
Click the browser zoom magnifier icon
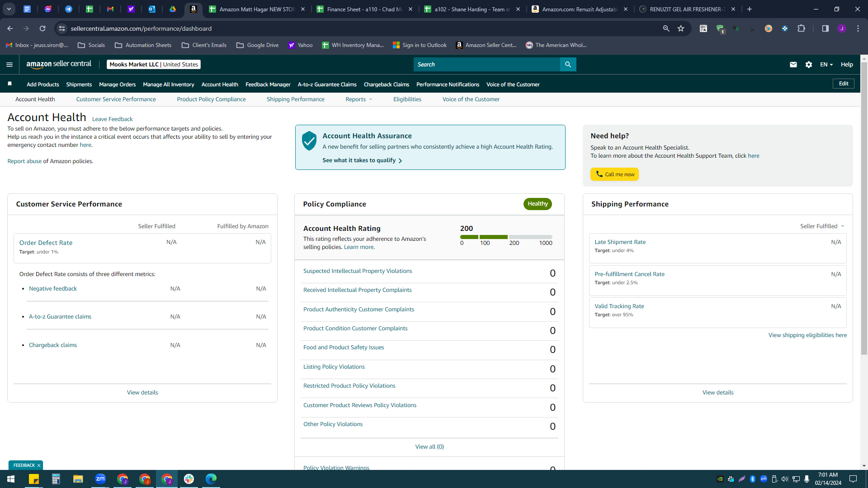pyautogui.click(x=666, y=28)
